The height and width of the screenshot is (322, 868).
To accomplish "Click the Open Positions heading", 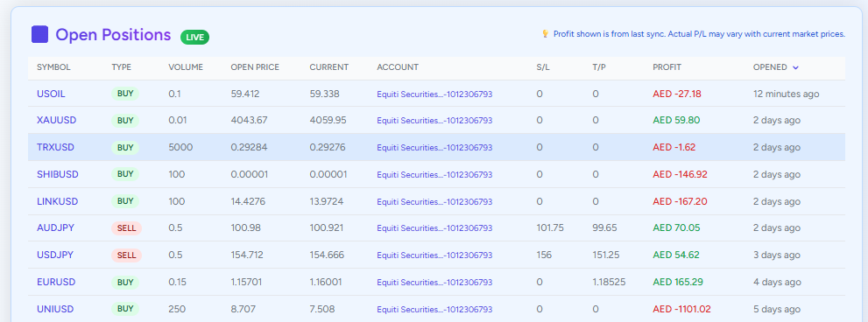I will pos(114,35).
